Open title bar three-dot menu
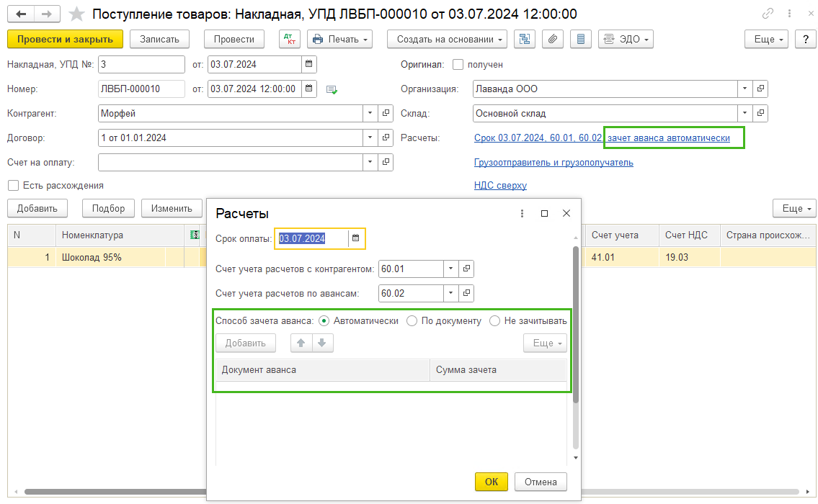Screen dimensions: 818x504 (x=790, y=14)
